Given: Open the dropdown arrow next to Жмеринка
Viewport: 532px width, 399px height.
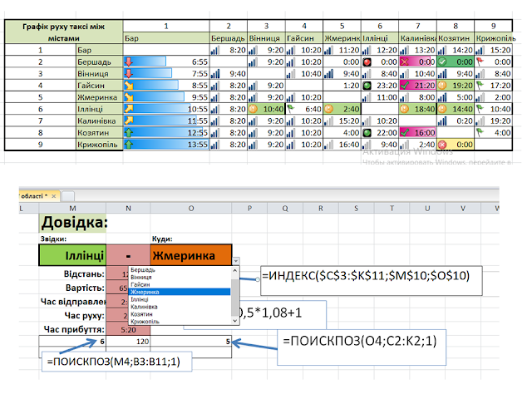Looking at the screenshot, I should point(236,261).
